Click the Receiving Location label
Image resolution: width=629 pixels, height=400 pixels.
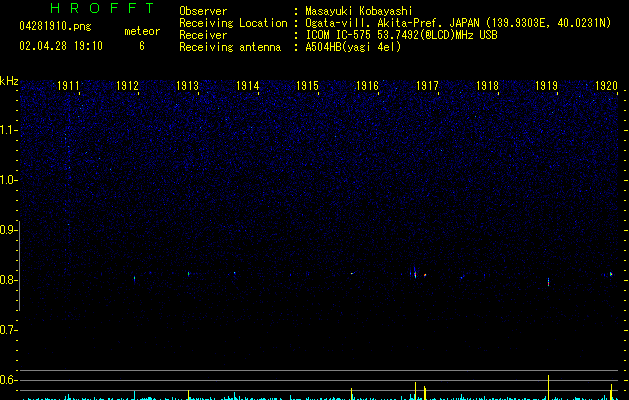(x=233, y=23)
